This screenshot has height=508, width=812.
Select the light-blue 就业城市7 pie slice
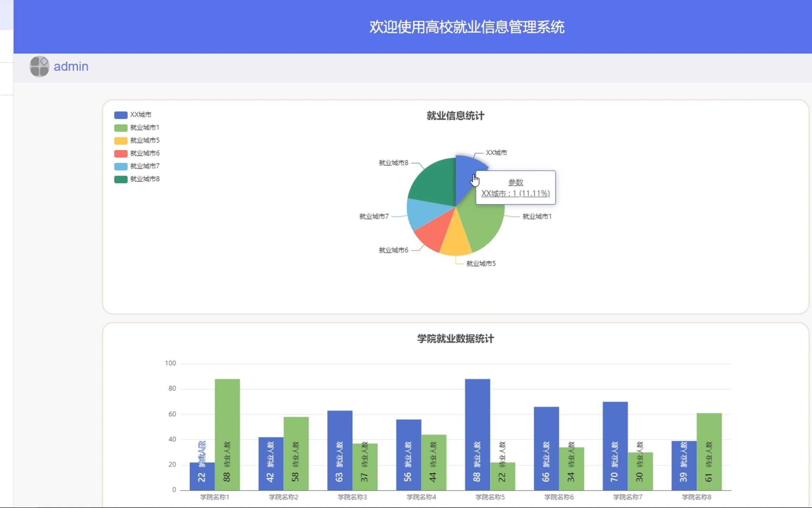point(425,213)
